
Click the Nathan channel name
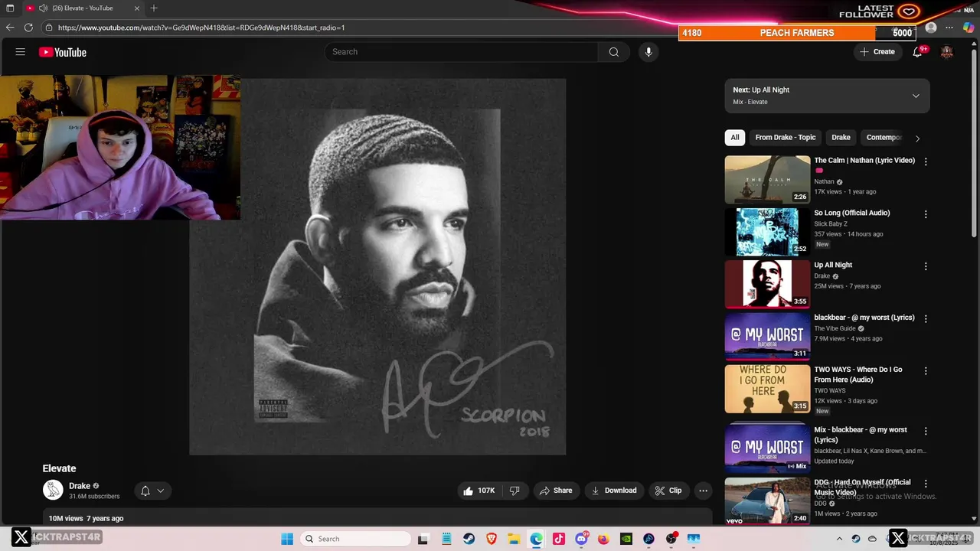[x=824, y=182]
